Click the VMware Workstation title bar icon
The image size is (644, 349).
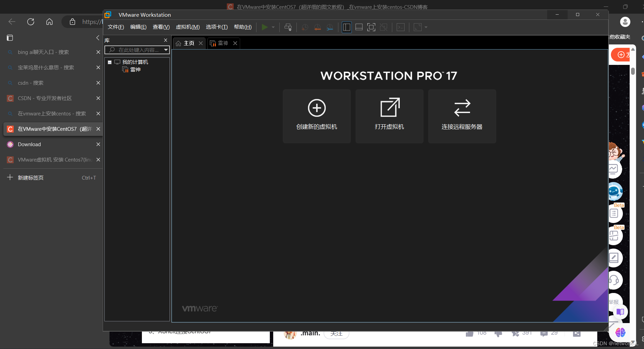pos(108,15)
